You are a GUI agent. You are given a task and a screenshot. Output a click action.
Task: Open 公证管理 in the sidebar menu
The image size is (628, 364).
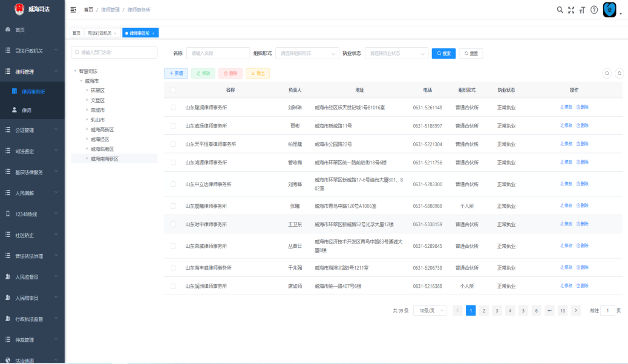pos(32,130)
